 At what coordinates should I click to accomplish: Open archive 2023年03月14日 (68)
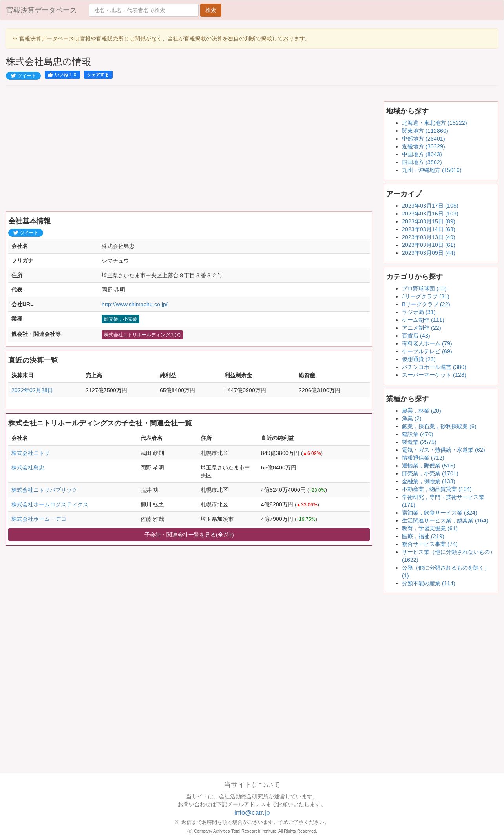[x=429, y=229]
